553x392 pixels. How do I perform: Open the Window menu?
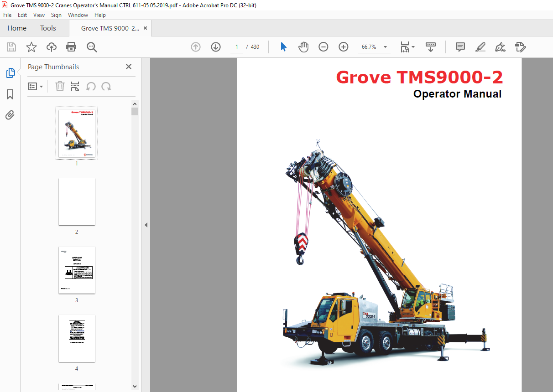[78, 15]
